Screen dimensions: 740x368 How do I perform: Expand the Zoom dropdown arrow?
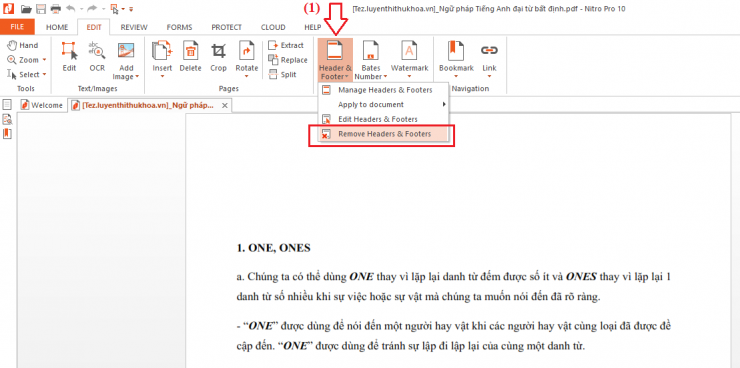[x=44, y=60]
